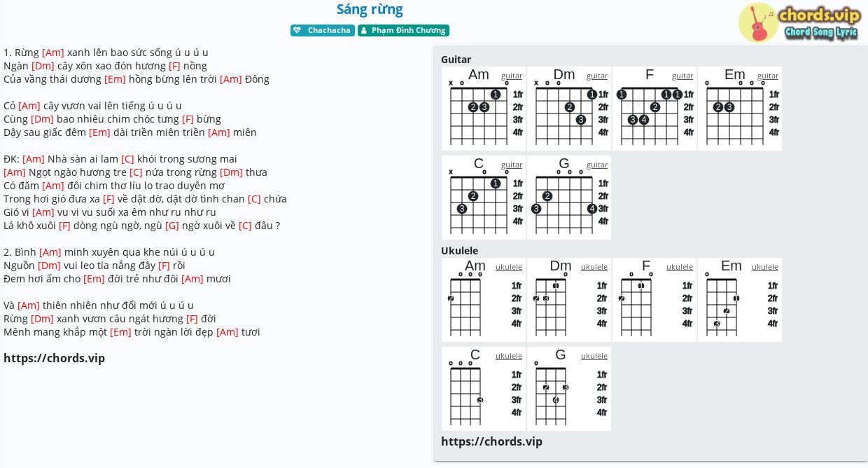
Task: Open the G ukulele chord diagram
Action: pyautogui.click(x=569, y=389)
